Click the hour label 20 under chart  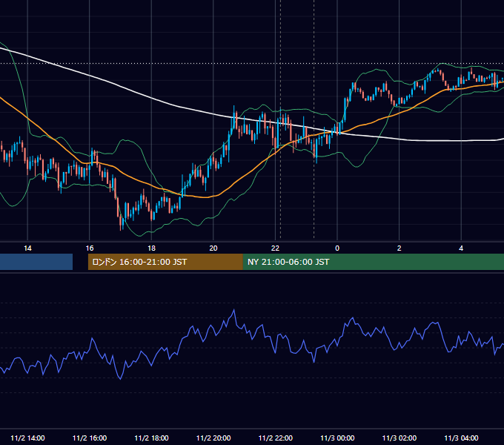pos(213,248)
